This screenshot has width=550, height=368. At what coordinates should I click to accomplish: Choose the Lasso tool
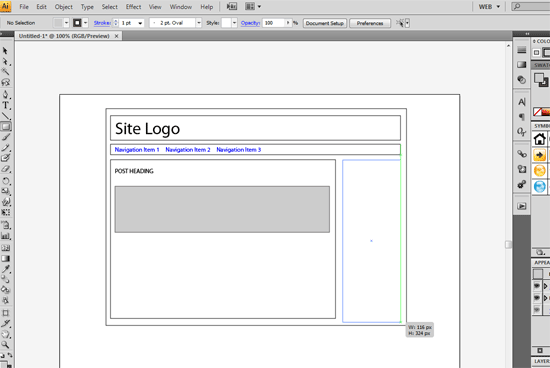[5, 82]
